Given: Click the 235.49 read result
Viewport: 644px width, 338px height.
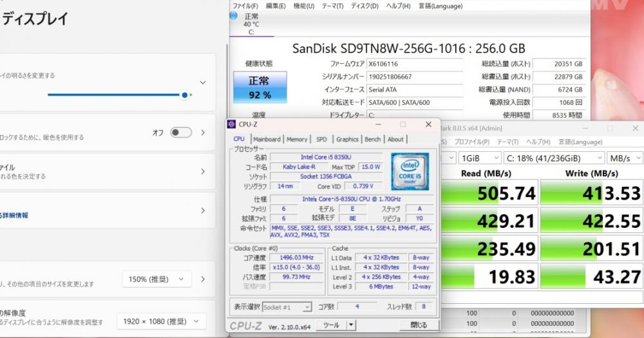Looking at the screenshot, I should click(489, 249).
